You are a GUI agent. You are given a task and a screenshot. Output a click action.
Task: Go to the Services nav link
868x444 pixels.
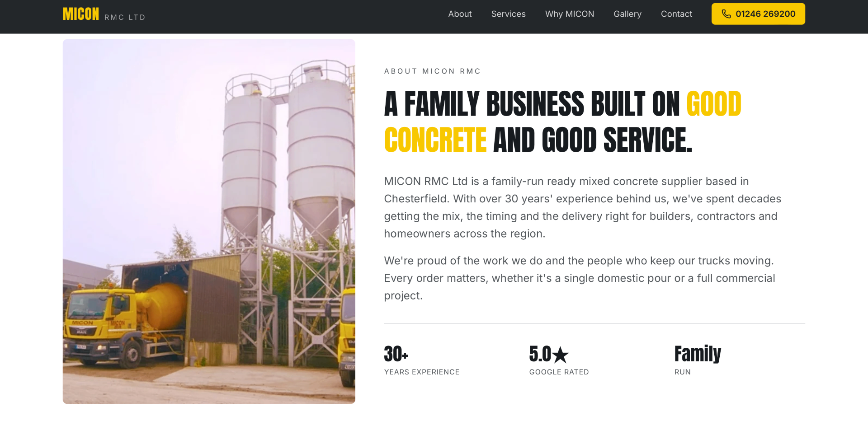pyautogui.click(x=508, y=14)
